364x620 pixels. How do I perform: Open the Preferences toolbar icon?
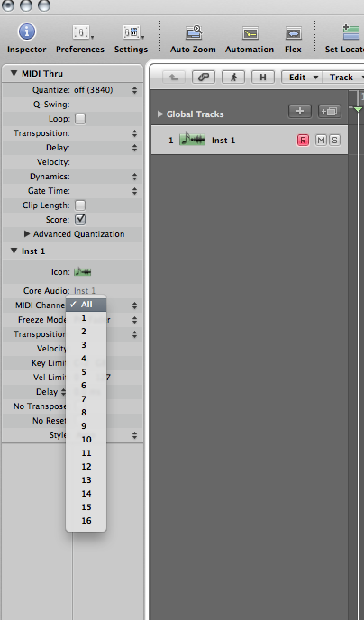tap(83, 32)
